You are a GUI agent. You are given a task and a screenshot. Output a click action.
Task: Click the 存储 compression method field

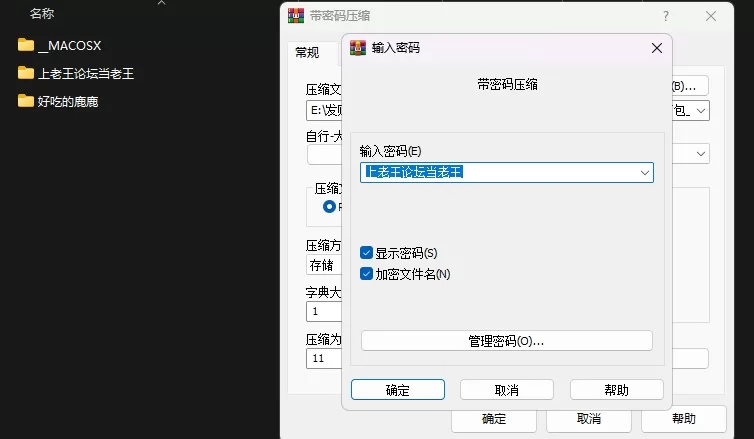coord(324,265)
